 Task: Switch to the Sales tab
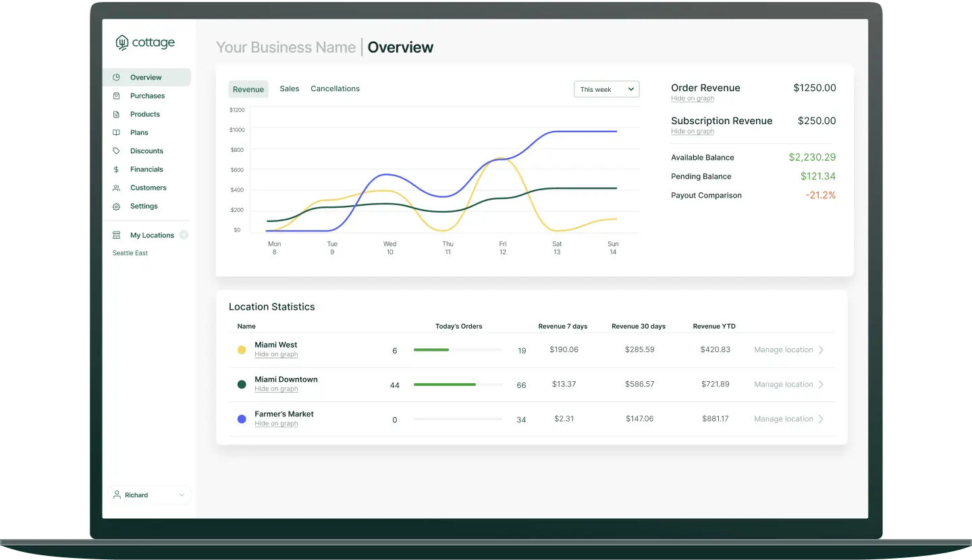click(289, 89)
